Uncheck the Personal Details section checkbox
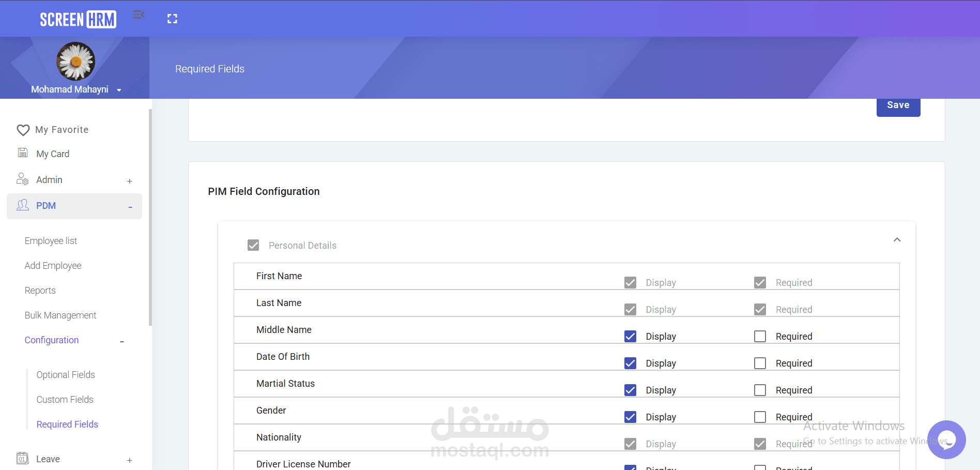 [253, 245]
